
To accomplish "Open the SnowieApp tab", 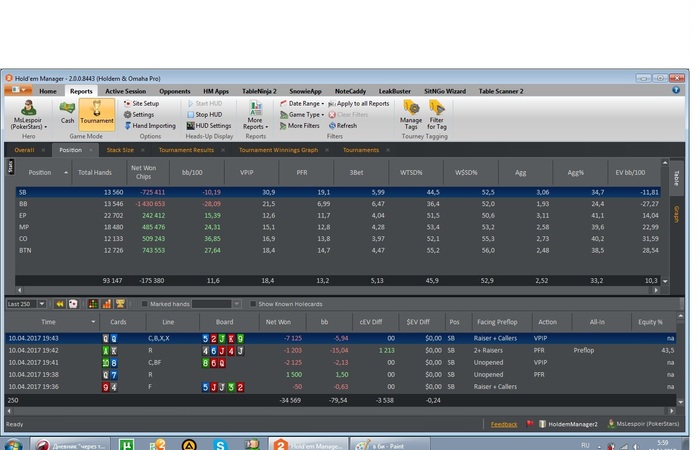I will pyautogui.click(x=305, y=91).
